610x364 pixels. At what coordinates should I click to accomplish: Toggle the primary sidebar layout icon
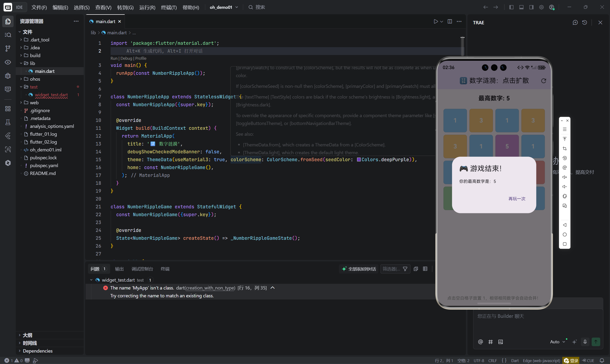tap(511, 7)
